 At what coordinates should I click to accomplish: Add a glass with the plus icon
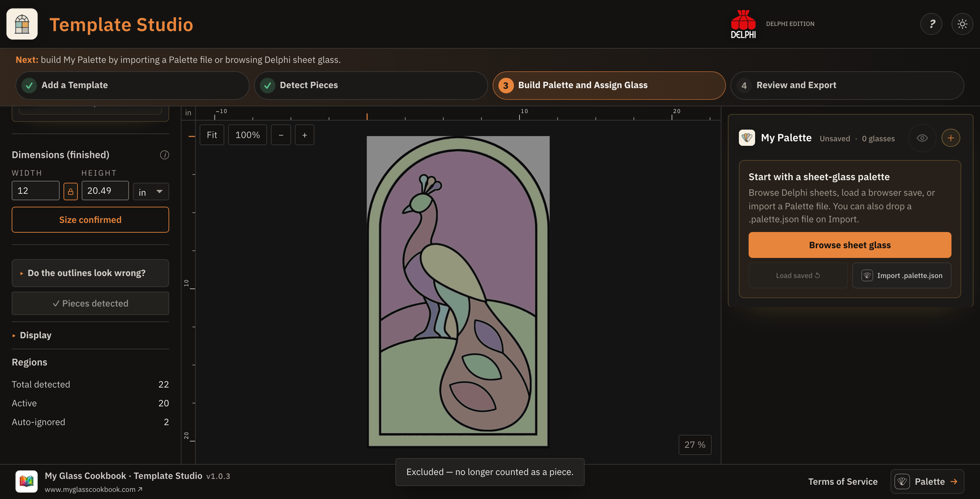click(950, 138)
